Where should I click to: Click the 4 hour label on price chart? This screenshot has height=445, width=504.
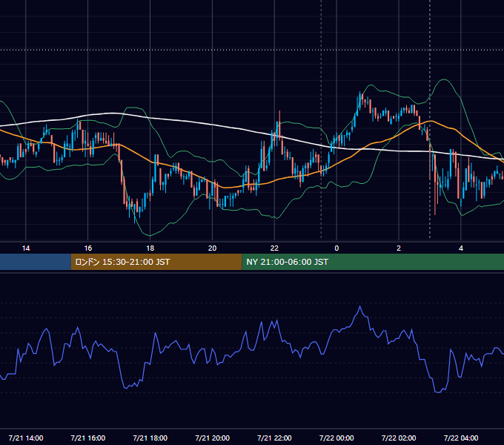tap(461, 248)
